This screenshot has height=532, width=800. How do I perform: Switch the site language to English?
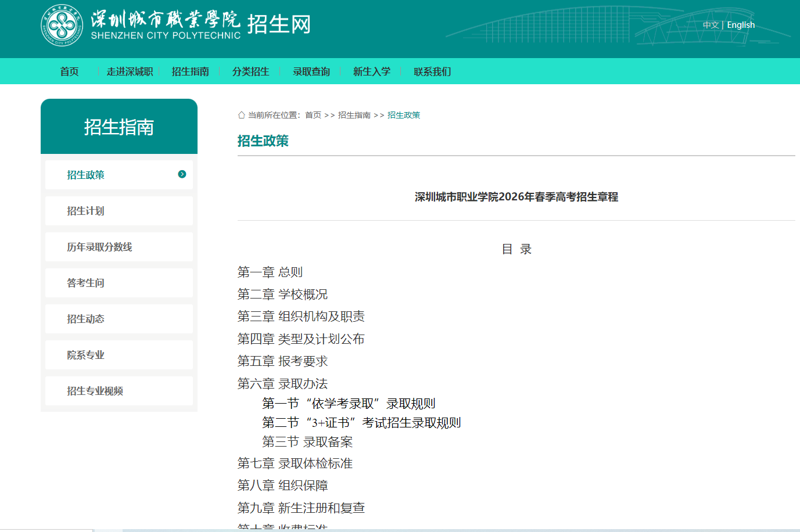[x=740, y=24]
